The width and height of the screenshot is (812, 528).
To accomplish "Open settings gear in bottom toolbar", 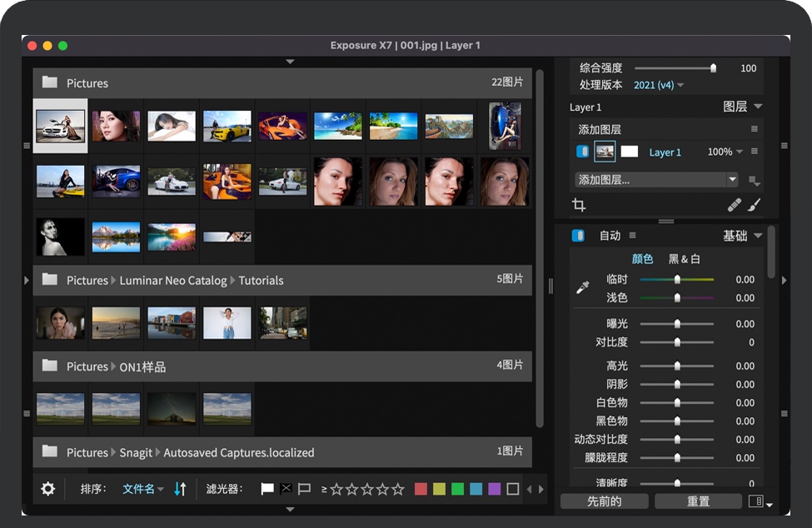I will pyautogui.click(x=48, y=489).
